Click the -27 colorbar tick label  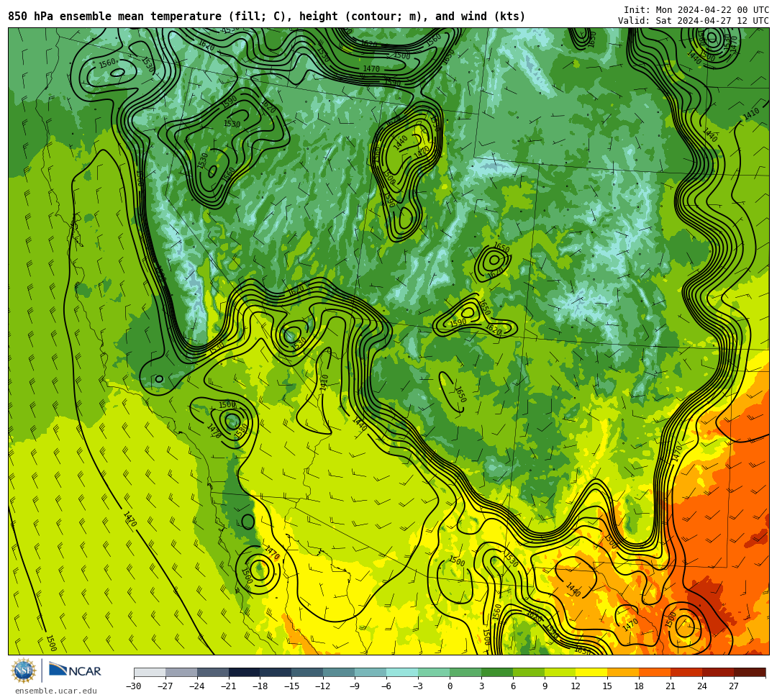(165, 686)
